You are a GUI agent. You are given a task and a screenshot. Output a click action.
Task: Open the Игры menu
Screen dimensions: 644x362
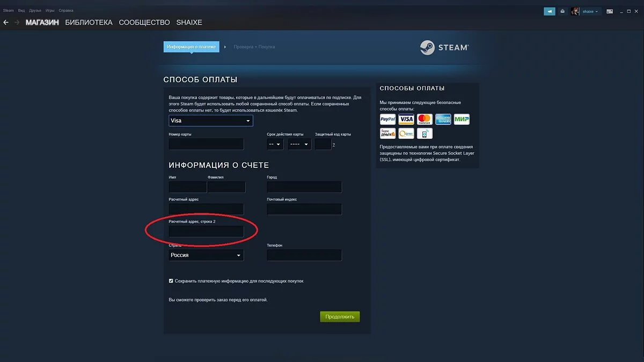(49, 11)
